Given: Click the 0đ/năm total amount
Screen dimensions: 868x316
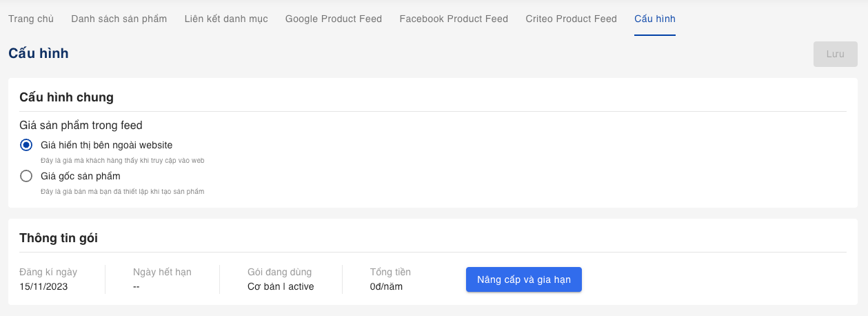Looking at the screenshot, I should (386, 286).
